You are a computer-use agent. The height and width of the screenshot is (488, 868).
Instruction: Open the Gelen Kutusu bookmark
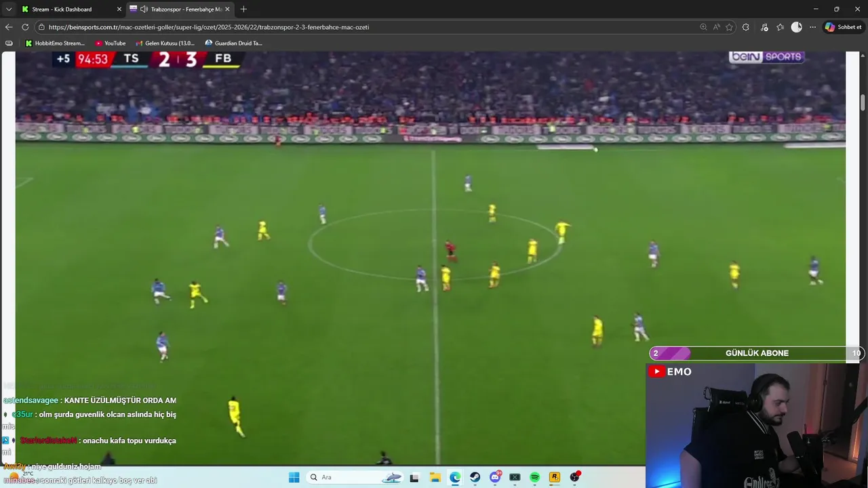pyautogui.click(x=165, y=43)
